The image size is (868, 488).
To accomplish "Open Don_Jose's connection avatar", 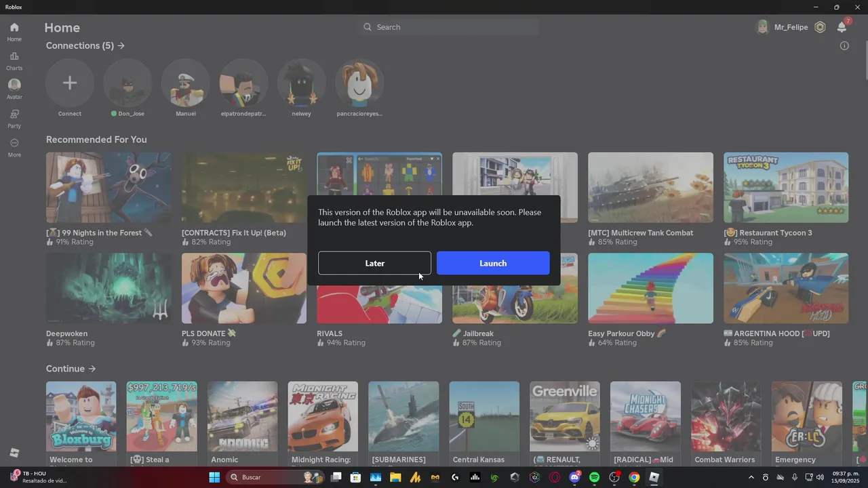I will [127, 83].
